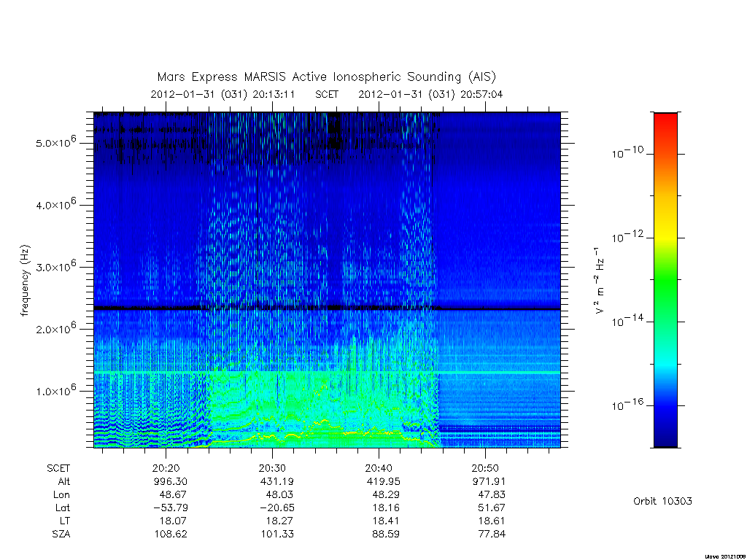Click the y-axis tick label 3.0×10^6
The width and height of the screenshot is (747, 560).
55,266
